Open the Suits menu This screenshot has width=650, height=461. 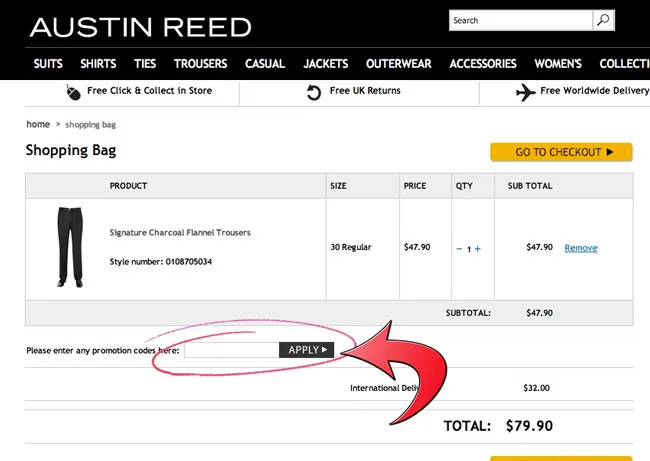(48, 64)
